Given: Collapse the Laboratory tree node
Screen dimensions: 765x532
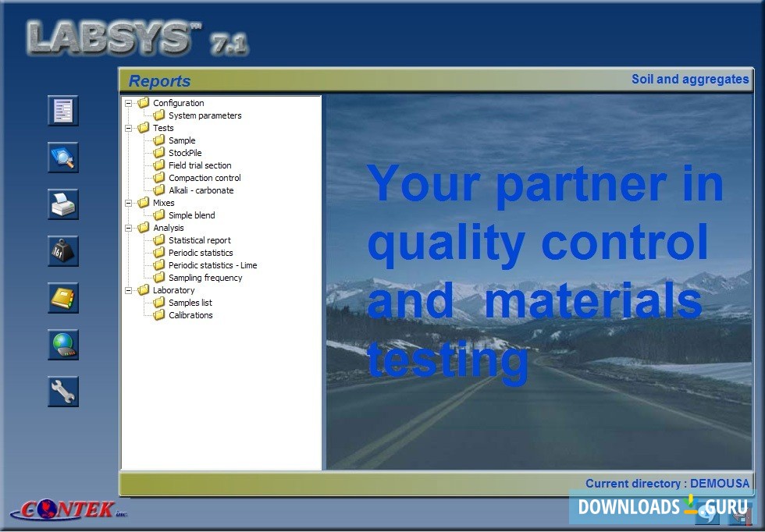Looking at the screenshot, I should [128, 291].
